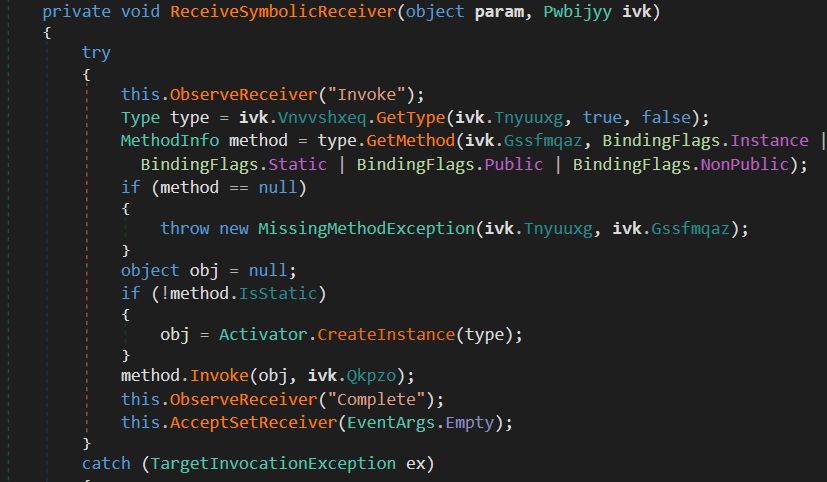Click the 'true' argument in GetType

pyautogui.click(x=602, y=117)
